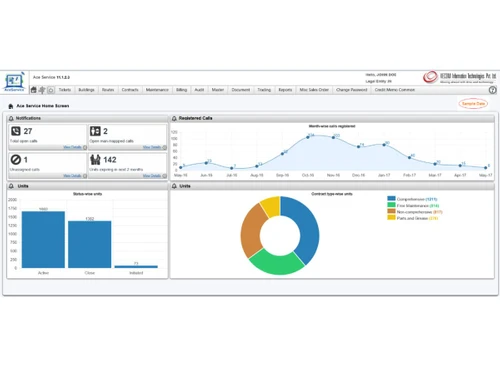500x375 pixels.
Task: View details for Unassigned calls
Action: click(x=72, y=176)
